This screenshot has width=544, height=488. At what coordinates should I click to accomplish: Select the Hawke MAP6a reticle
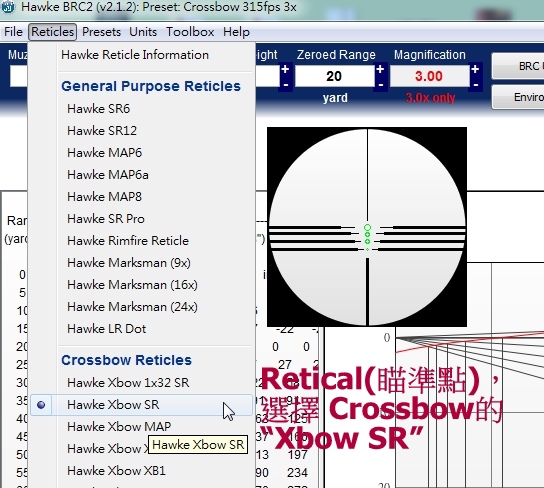click(108, 175)
